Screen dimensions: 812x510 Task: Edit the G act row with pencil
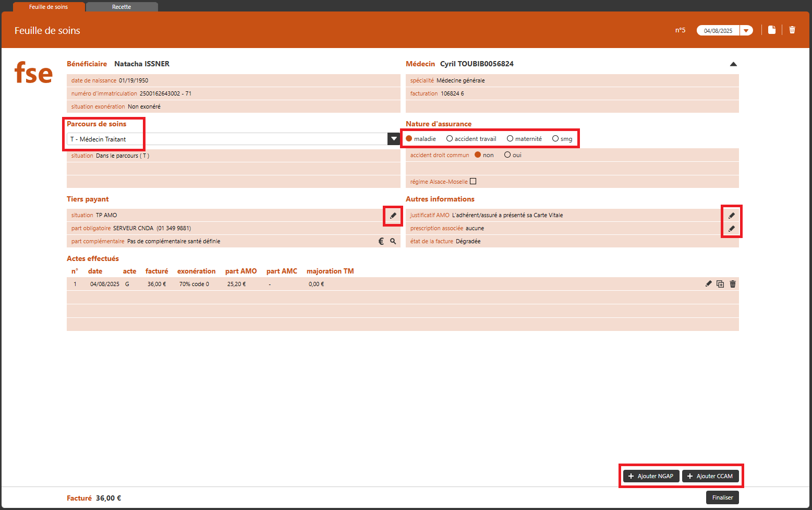click(x=708, y=284)
